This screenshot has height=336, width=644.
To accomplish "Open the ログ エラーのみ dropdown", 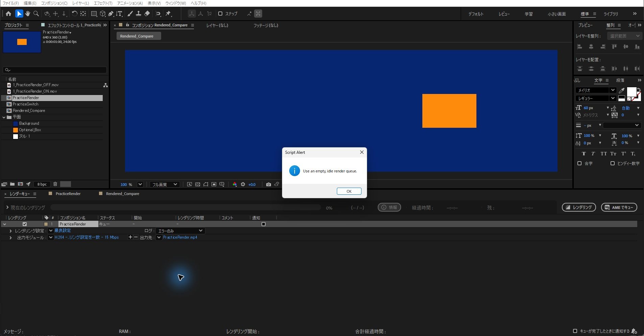I will 180,231.
